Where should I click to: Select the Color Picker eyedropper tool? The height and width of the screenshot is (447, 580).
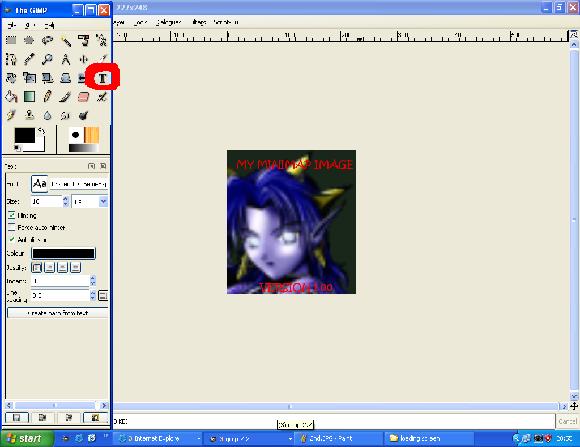29,59
